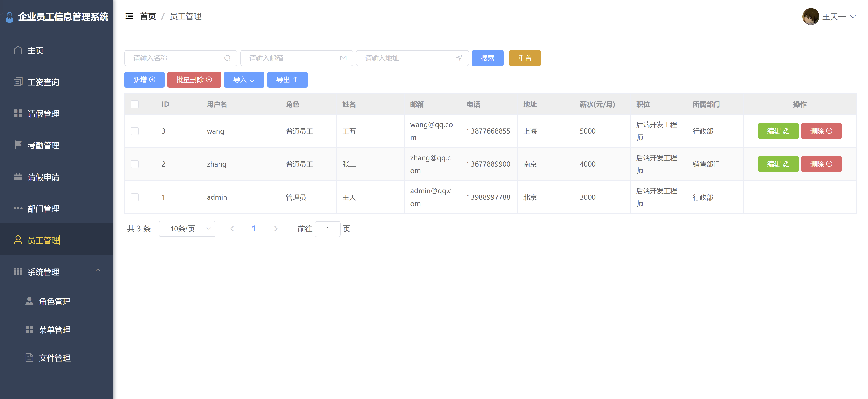Check the row checkbox for zhang
Screen dimensions: 868x399
click(135, 164)
